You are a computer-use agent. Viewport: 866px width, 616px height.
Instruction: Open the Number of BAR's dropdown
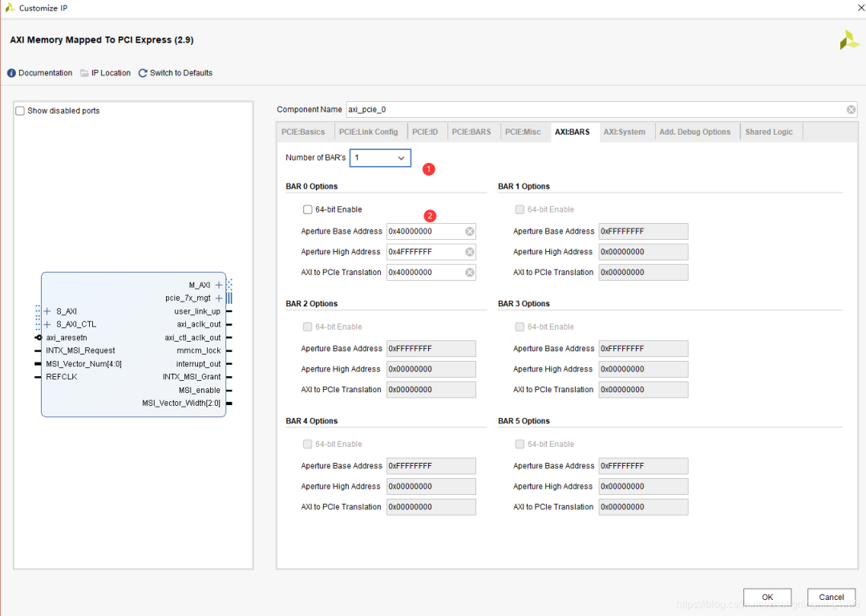point(380,158)
